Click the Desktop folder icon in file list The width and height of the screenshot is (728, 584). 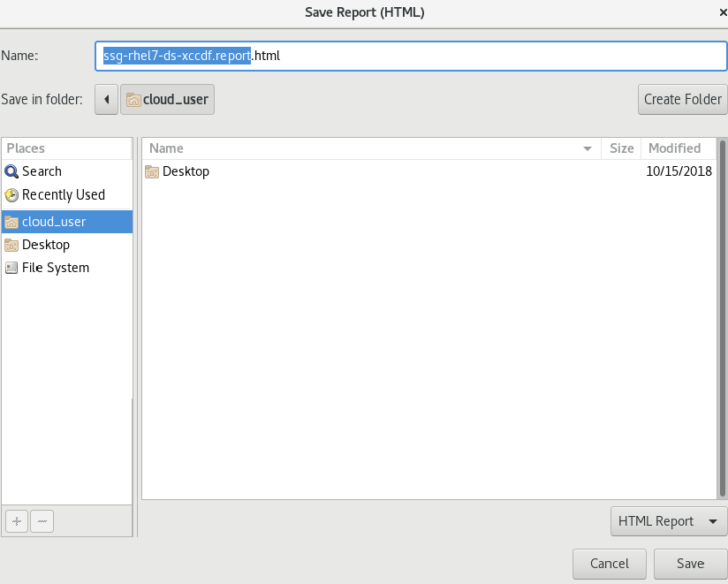[x=152, y=171]
